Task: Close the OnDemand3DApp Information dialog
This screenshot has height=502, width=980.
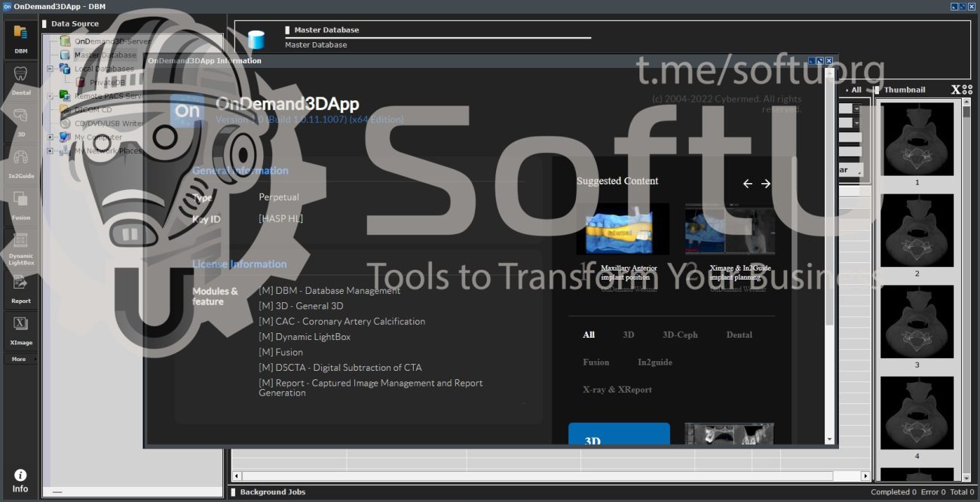Action: pyautogui.click(x=829, y=60)
